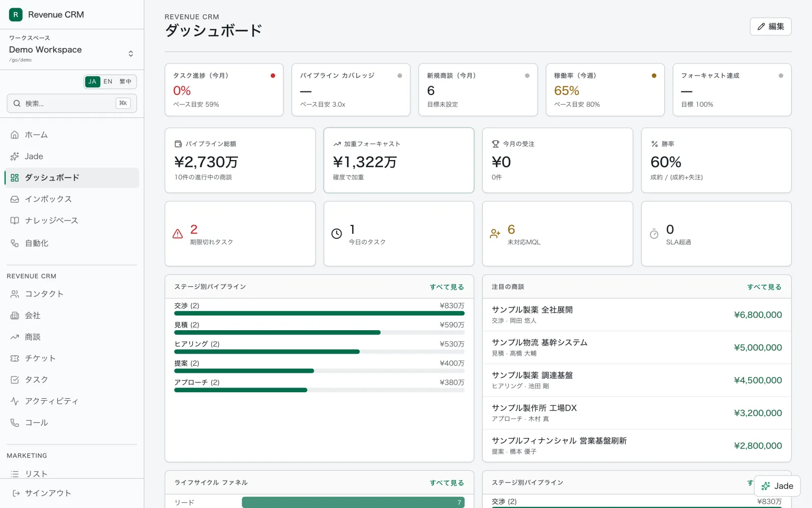Click the ヒアリング (2) stage row label

197,344
